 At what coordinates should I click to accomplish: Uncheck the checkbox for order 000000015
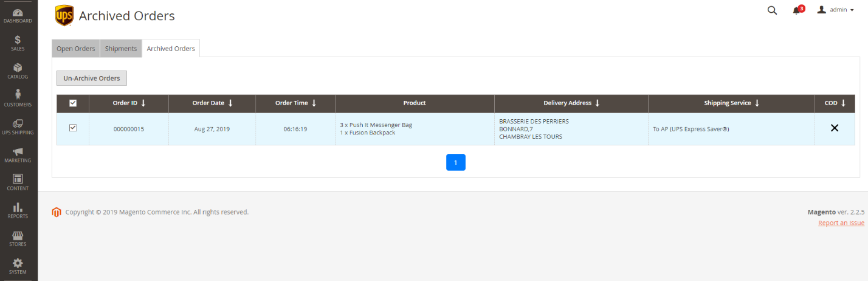(73, 128)
